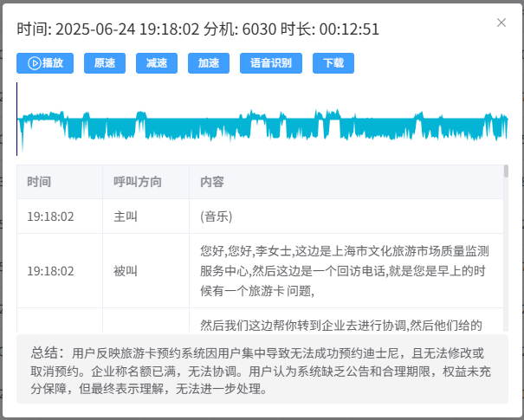Download the recording with 下载

pyautogui.click(x=333, y=63)
